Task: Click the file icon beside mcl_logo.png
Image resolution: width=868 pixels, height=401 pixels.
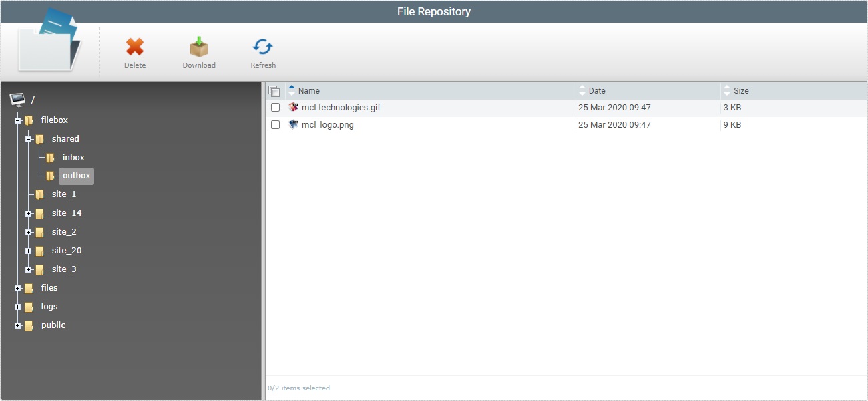Action: tap(292, 124)
